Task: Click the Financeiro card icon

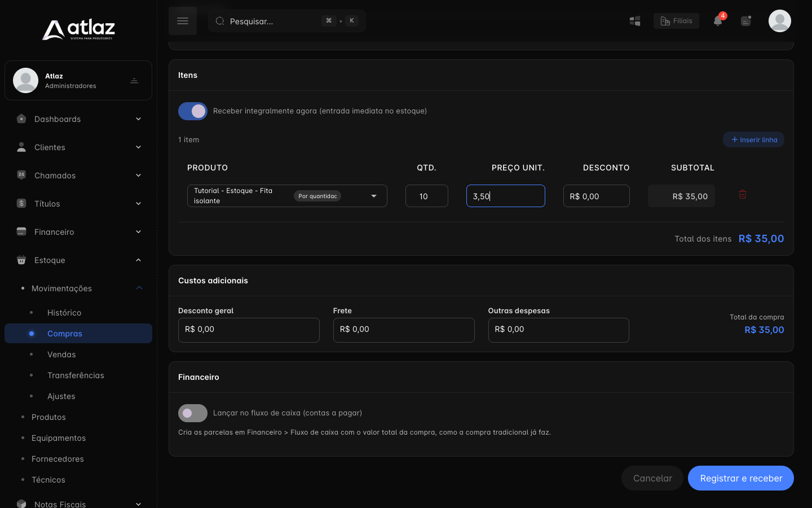Action: click(x=21, y=231)
